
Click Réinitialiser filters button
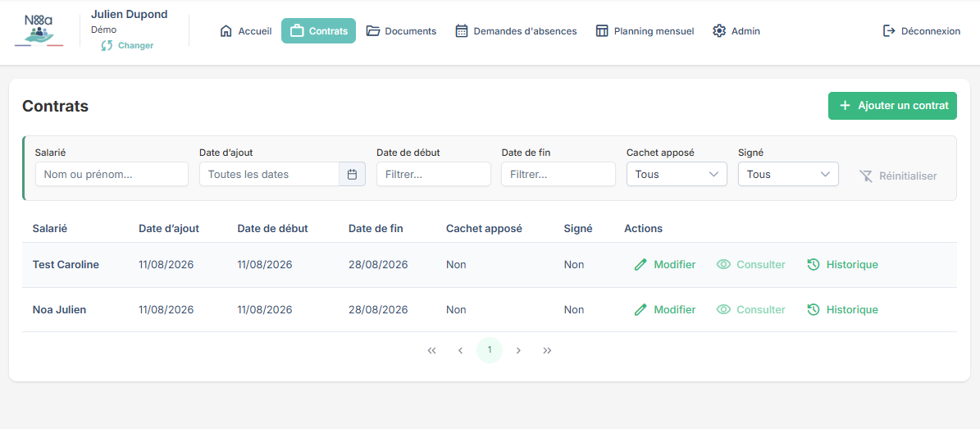898,176
